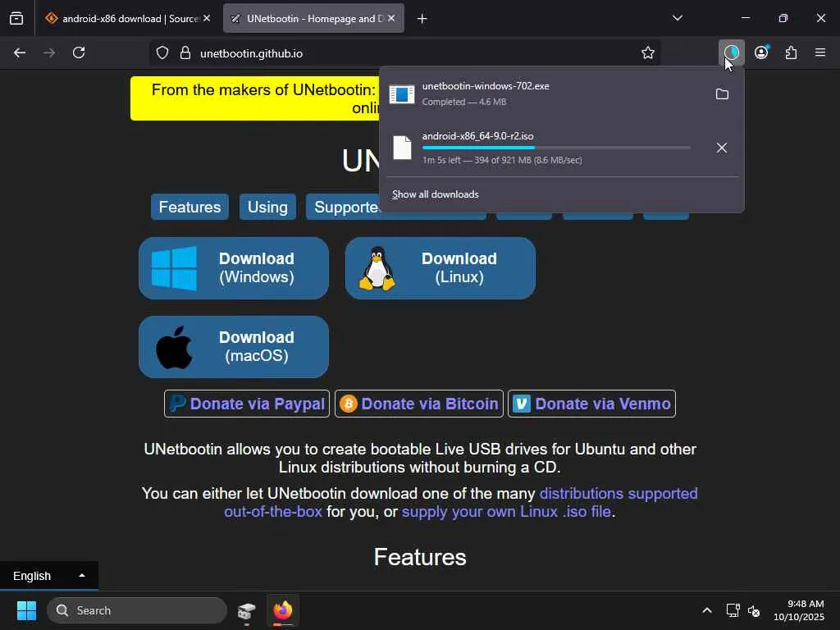840x630 pixels.
Task: Go back to previous page
Action: pos(20,53)
